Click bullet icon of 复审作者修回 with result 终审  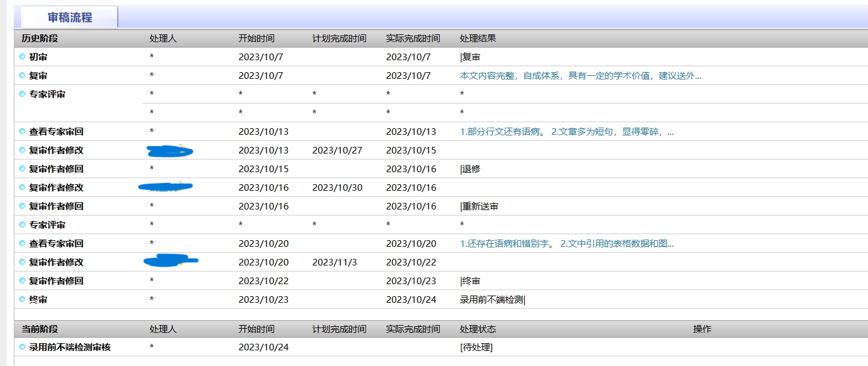(x=22, y=281)
